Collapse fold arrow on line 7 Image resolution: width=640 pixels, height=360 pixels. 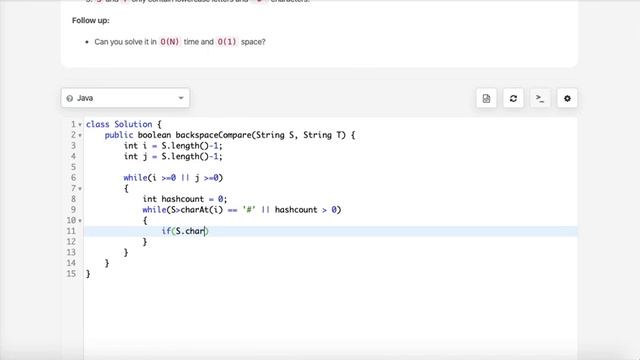(80, 189)
